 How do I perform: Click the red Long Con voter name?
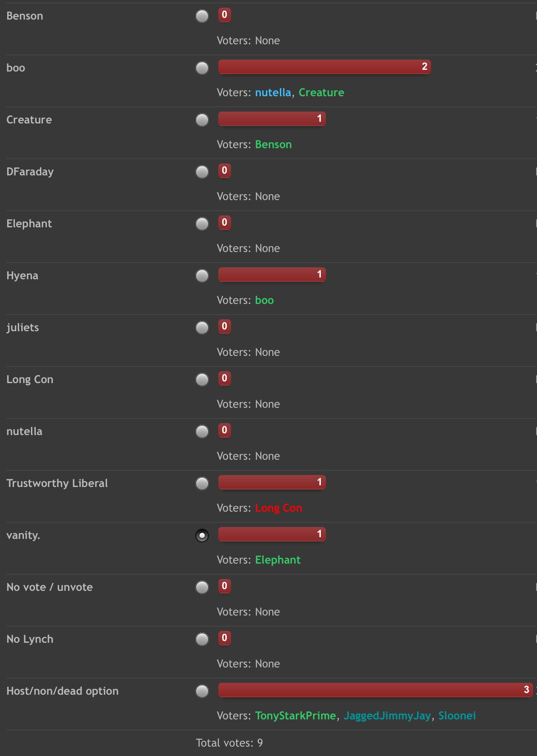[279, 508]
